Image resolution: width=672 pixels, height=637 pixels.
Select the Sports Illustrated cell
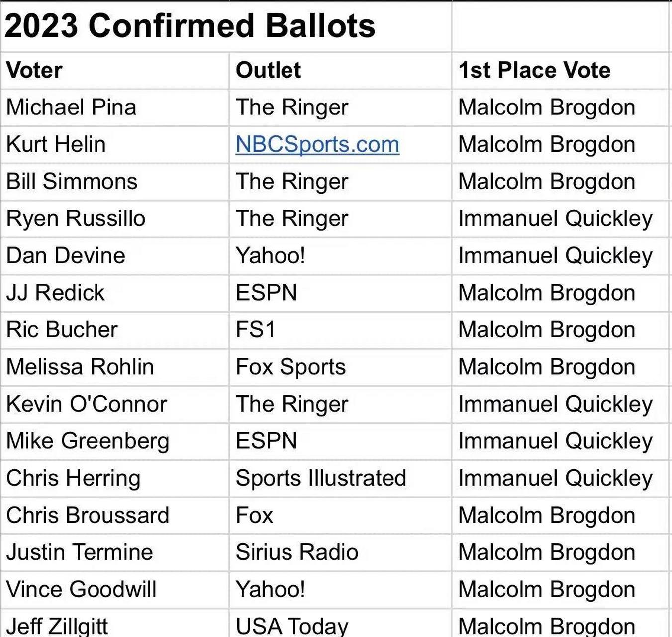pos(321,478)
